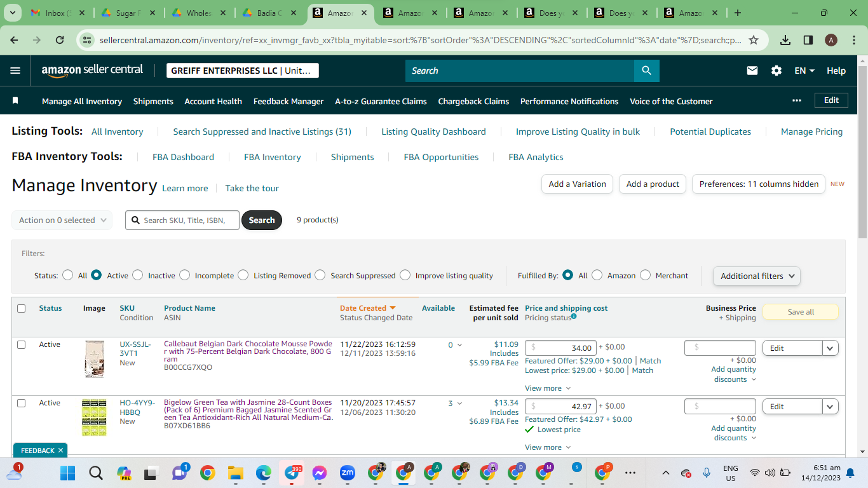This screenshot has width=868, height=488.
Task: Toggle the Chrome side panel icon
Action: click(x=808, y=40)
